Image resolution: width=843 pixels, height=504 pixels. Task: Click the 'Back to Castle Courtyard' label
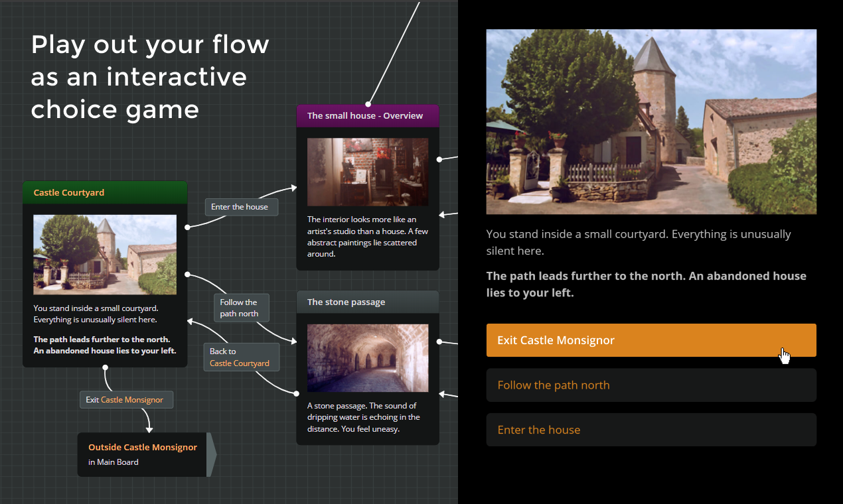[241, 357]
